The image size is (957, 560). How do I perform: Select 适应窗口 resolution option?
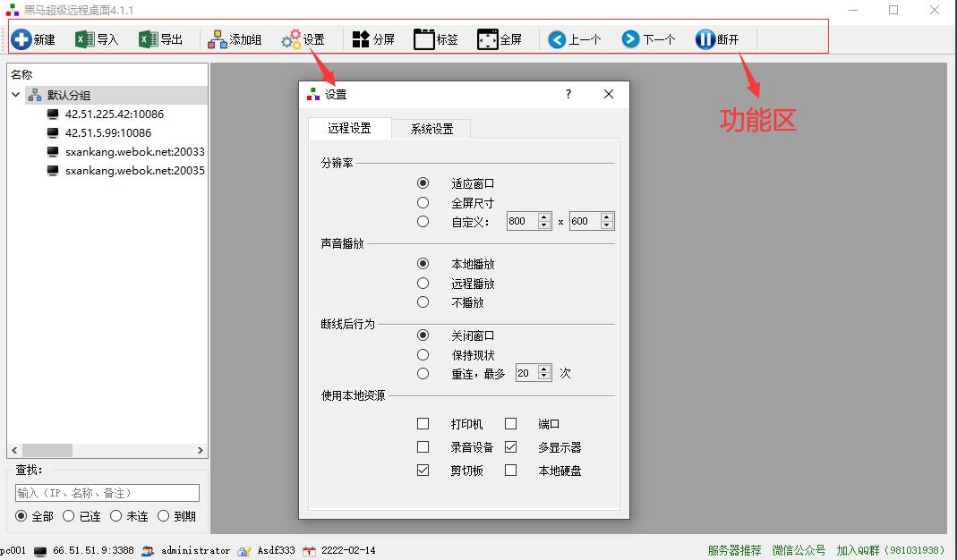coord(423,183)
